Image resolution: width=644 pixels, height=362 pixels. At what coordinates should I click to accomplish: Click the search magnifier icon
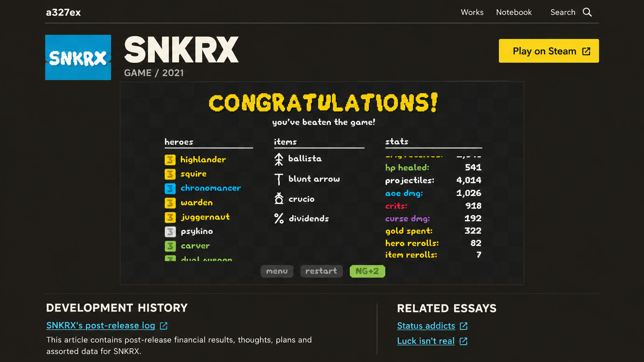[587, 12]
